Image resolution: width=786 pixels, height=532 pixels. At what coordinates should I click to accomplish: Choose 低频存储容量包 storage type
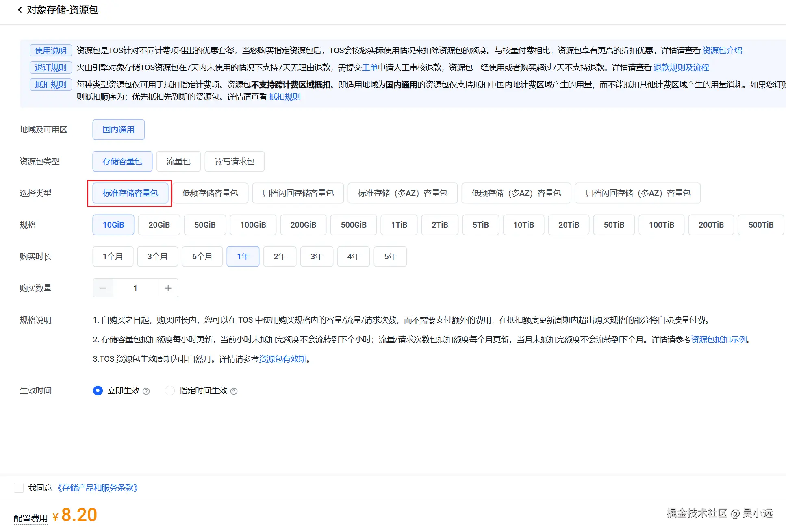[210, 193]
